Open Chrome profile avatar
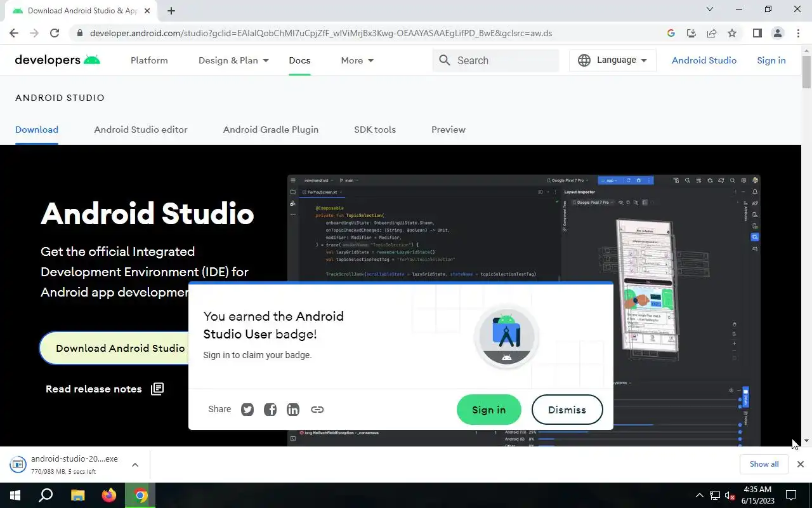The width and height of the screenshot is (812, 508). 777,33
